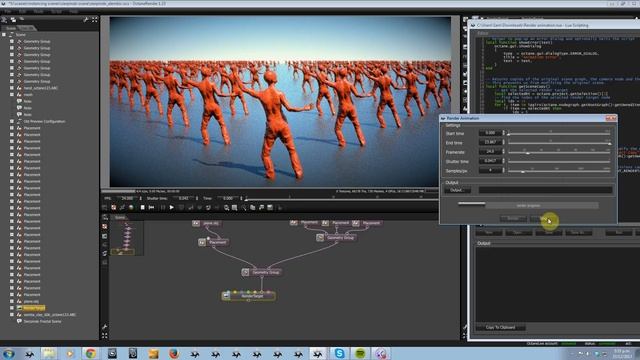Select the RenderTarget node in the graph

coord(249,296)
